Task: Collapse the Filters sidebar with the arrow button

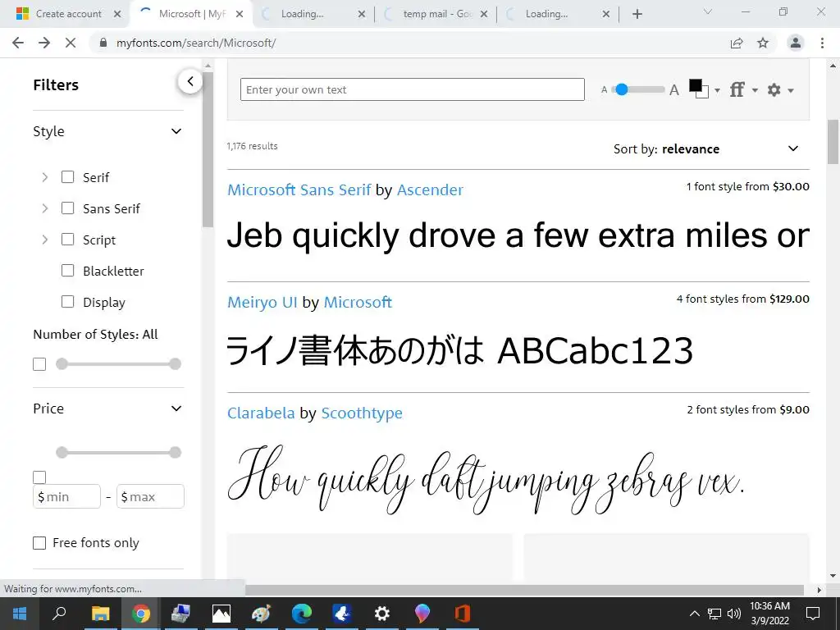Action: [x=190, y=81]
